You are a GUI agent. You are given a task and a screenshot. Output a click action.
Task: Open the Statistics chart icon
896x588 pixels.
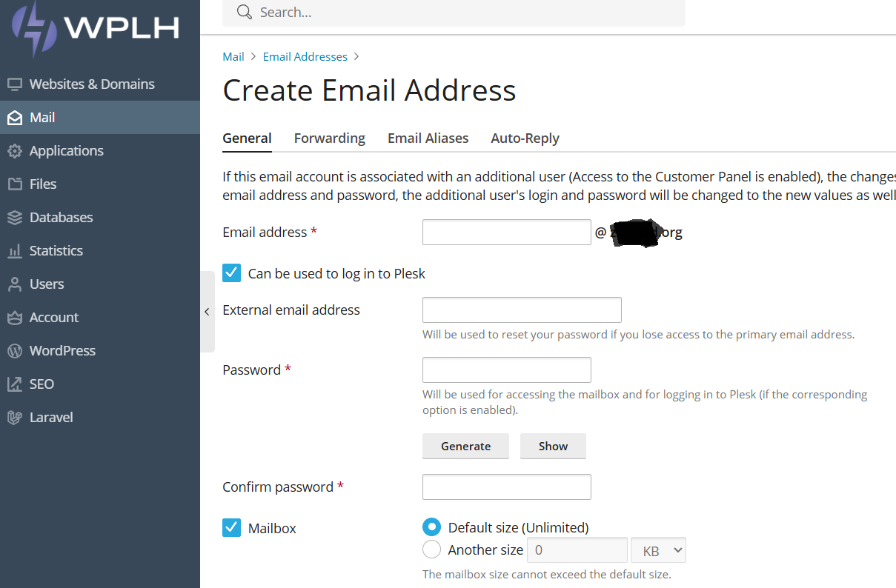[15, 251]
